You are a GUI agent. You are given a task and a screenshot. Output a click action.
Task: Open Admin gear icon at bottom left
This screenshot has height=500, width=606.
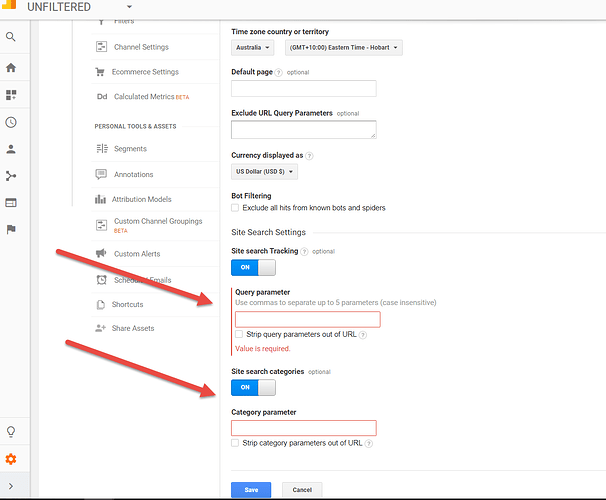[11, 460]
